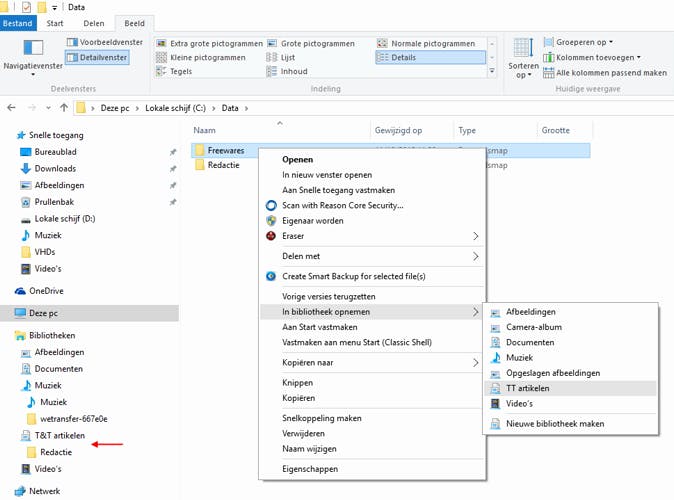Open the Groeperen op dropdown
This screenshot has width=674, height=500.
point(582,43)
